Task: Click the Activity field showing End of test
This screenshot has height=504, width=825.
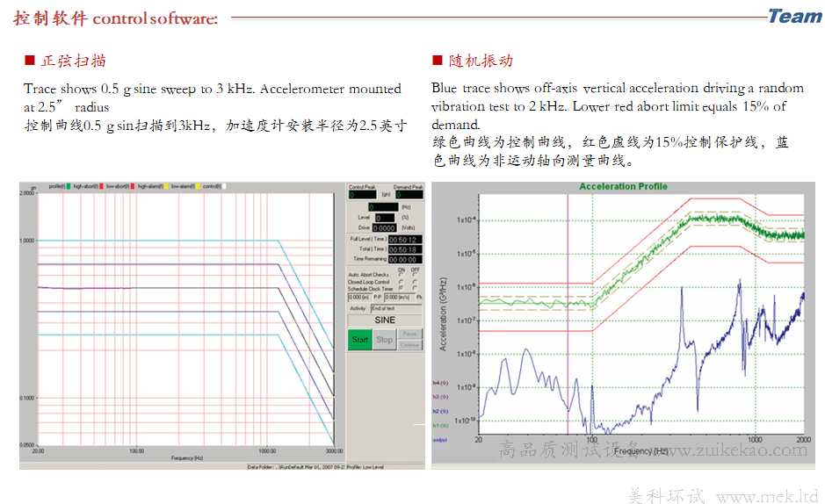Action: [396, 308]
